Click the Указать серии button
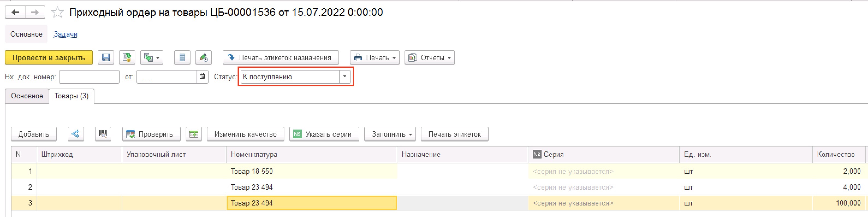 click(x=324, y=134)
